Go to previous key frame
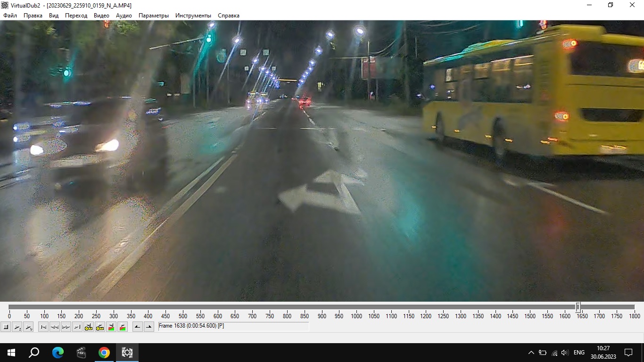Viewport: 644px width, 362px height. [89, 327]
